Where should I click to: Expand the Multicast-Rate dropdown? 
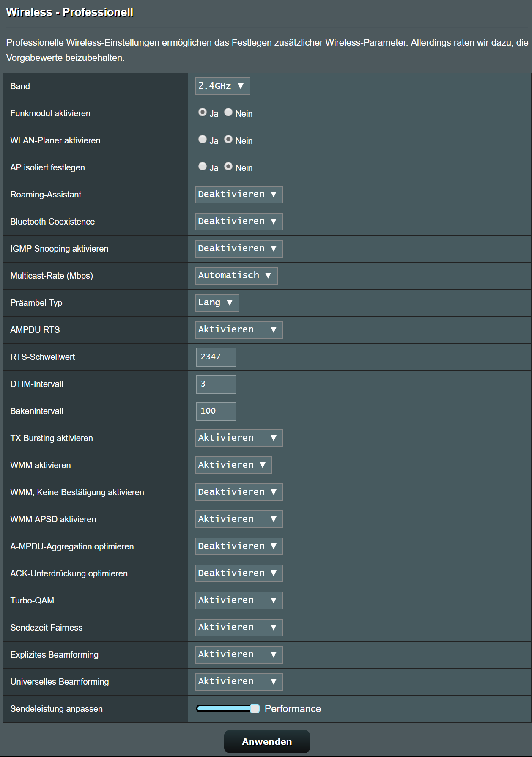[236, 276]
